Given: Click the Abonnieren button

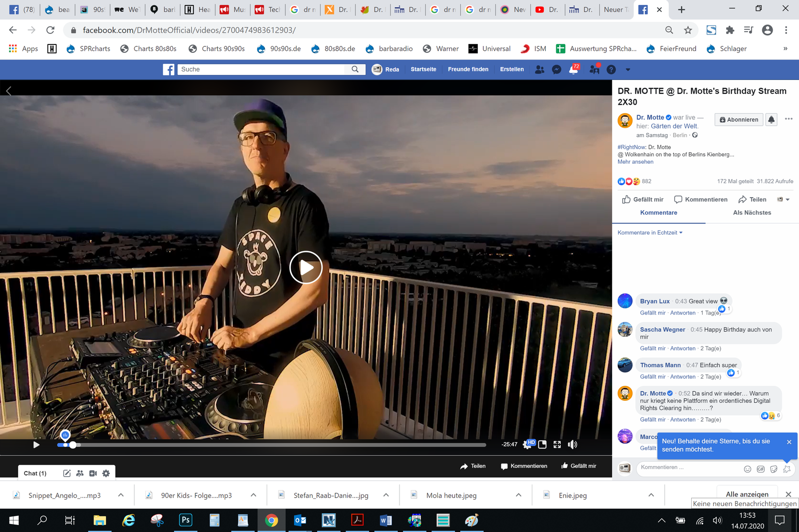Looking at the screenshot, I should point(739,119).
